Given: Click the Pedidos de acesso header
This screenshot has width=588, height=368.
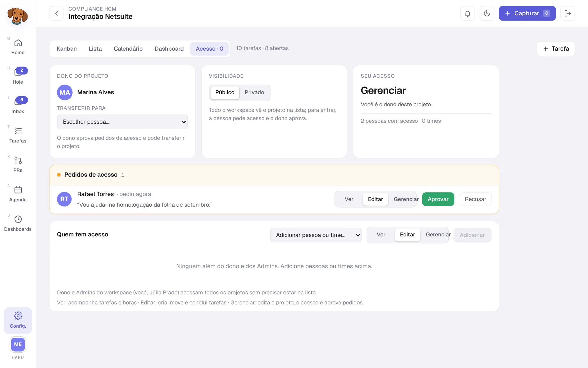Looking at the screenshot, I should [x=274, y=175].
